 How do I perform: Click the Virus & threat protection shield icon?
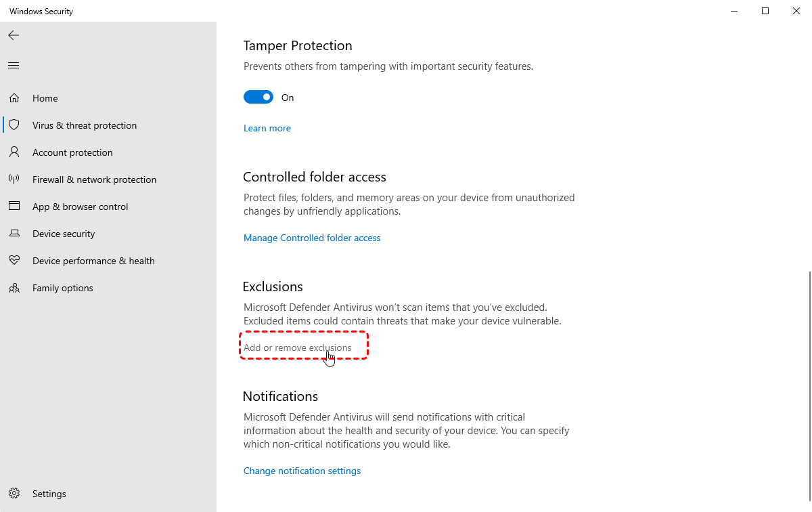tap(14, 125)
